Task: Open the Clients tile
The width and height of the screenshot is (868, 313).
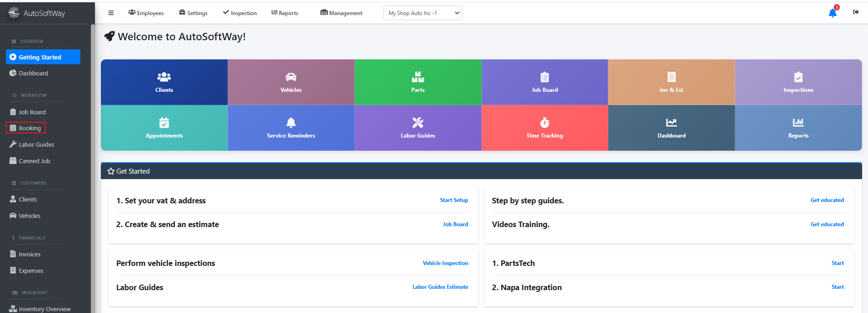Action: 164,82
